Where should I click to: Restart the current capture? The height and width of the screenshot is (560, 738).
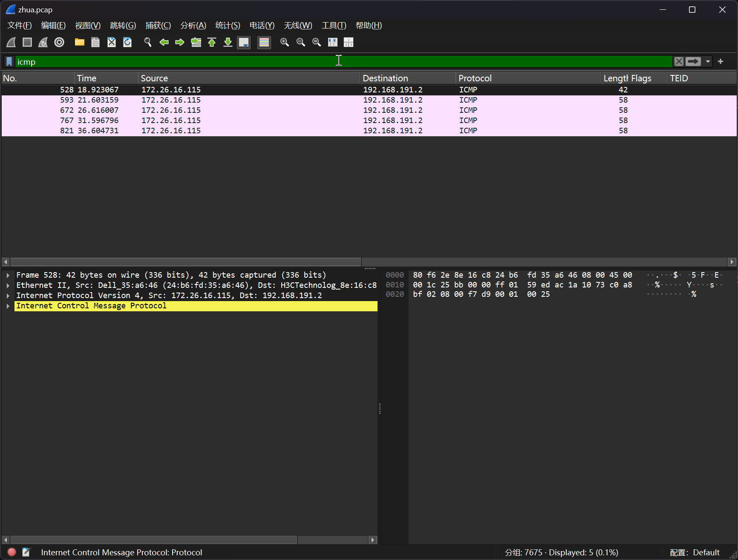[43, 42]
